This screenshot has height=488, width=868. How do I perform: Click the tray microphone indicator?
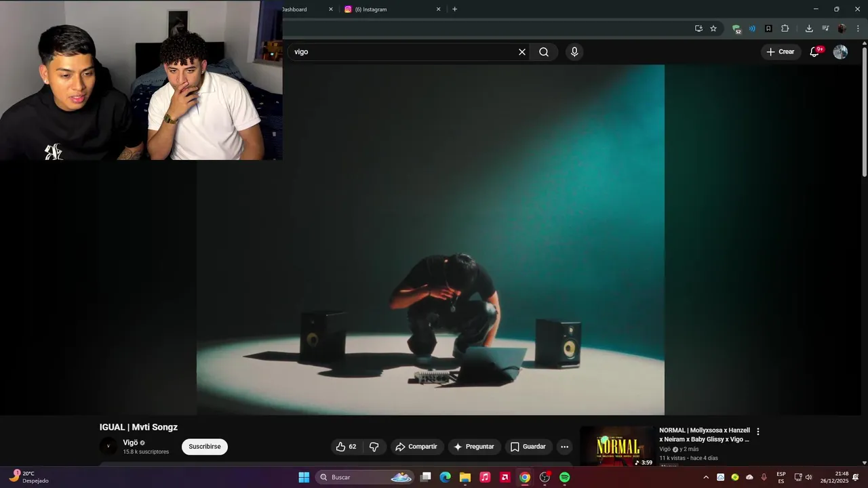pos(764,477)
